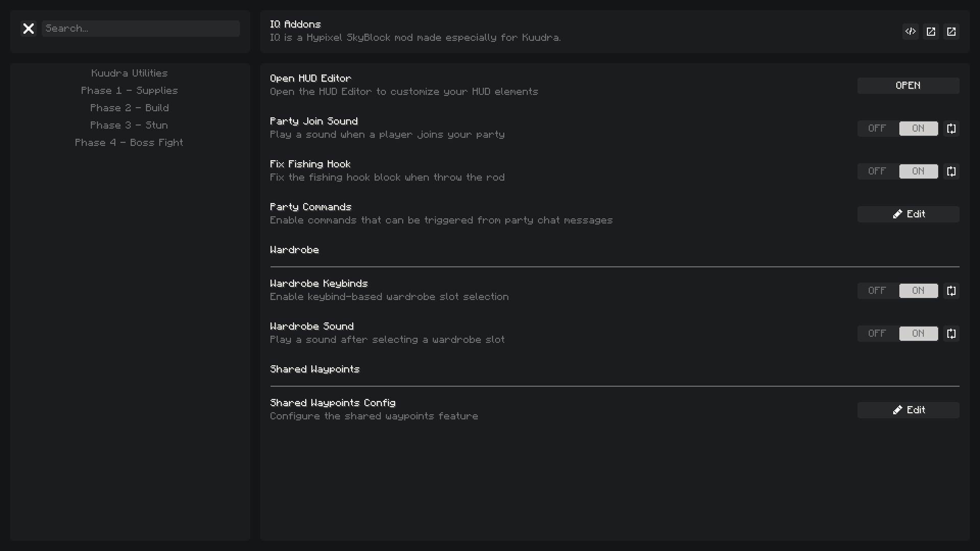Image resolution: width=980 pixels, height=551 pixels.
Task: Select Phase 3 – Stun category
Action: 129,126
